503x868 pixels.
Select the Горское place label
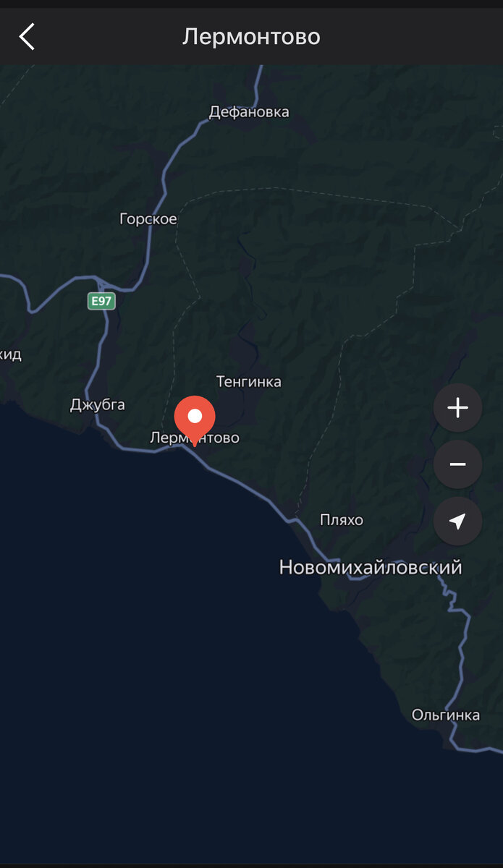coord(148,218)
